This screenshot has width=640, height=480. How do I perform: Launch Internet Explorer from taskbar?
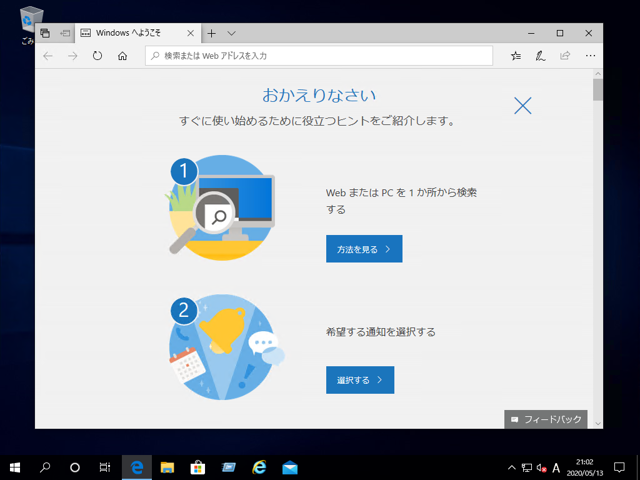coord(259,467)
